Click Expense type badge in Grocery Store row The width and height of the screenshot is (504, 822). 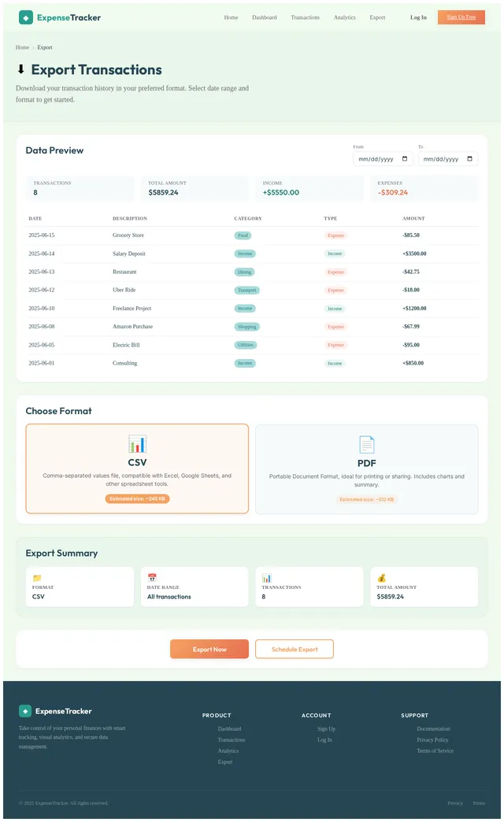(x=335, y=235)
